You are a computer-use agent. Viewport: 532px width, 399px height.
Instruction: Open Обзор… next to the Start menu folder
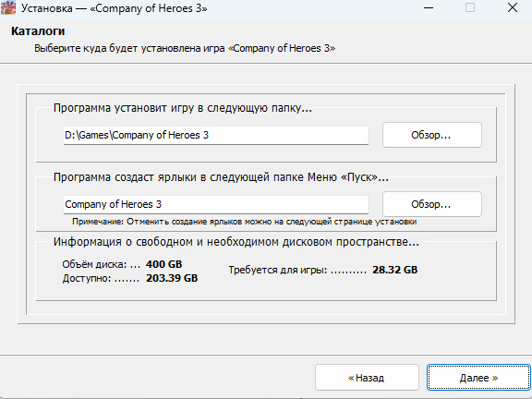point(432,204)
